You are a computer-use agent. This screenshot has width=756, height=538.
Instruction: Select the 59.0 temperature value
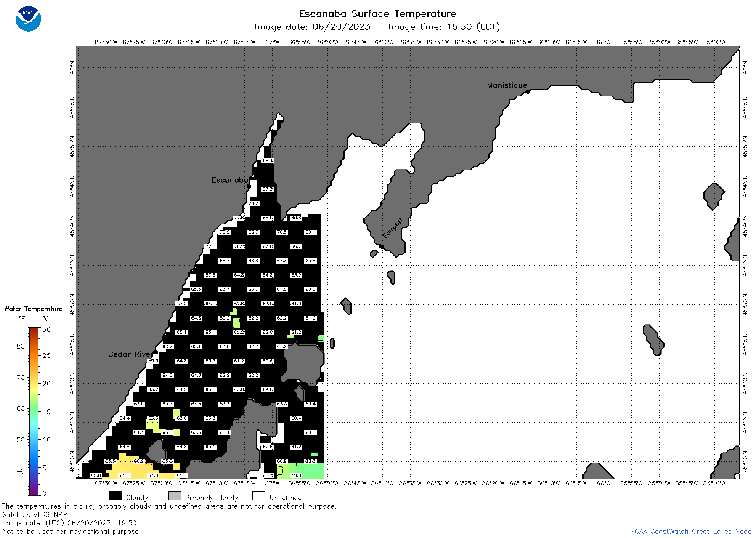(296, 475)
